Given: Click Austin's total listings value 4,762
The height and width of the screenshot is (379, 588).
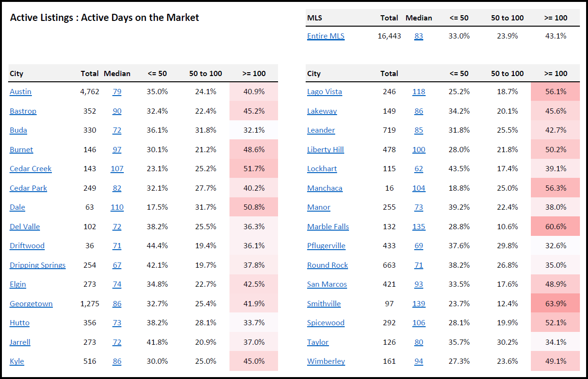Looking at the screenshot, I should (90, 92).
